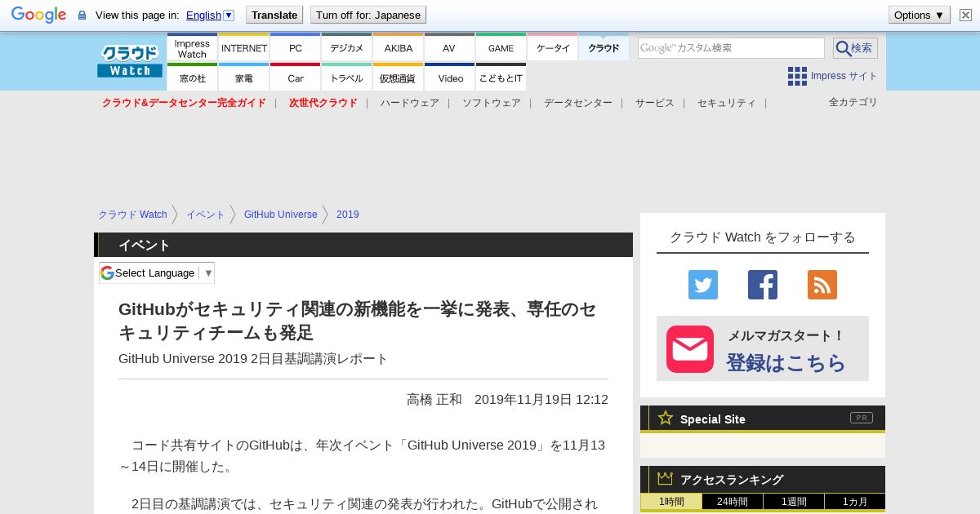Open the AKIBA site tab
This screenshot has height=514, width=980.
[x=399, y=48]
